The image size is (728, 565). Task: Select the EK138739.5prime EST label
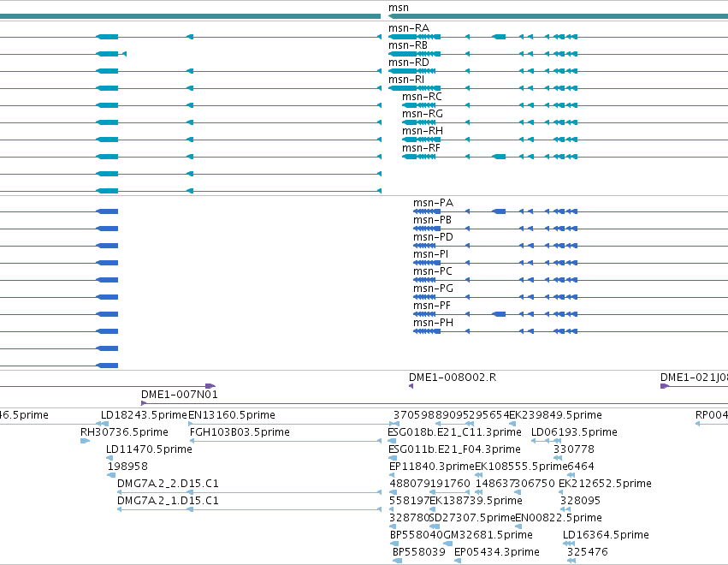point(476,501)
